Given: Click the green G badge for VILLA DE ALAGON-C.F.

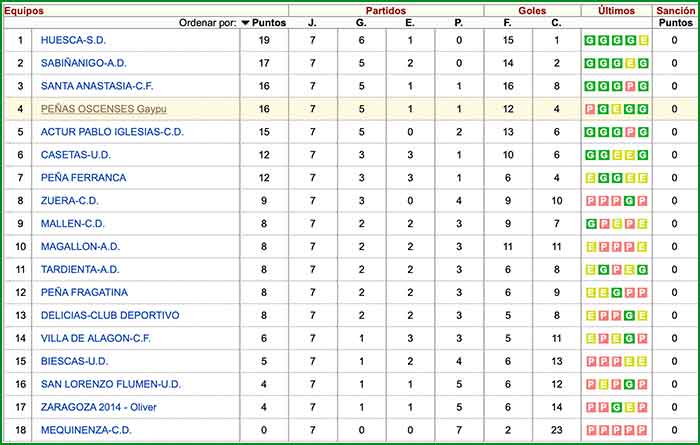Looking at the screenshot, I should 631,339.
